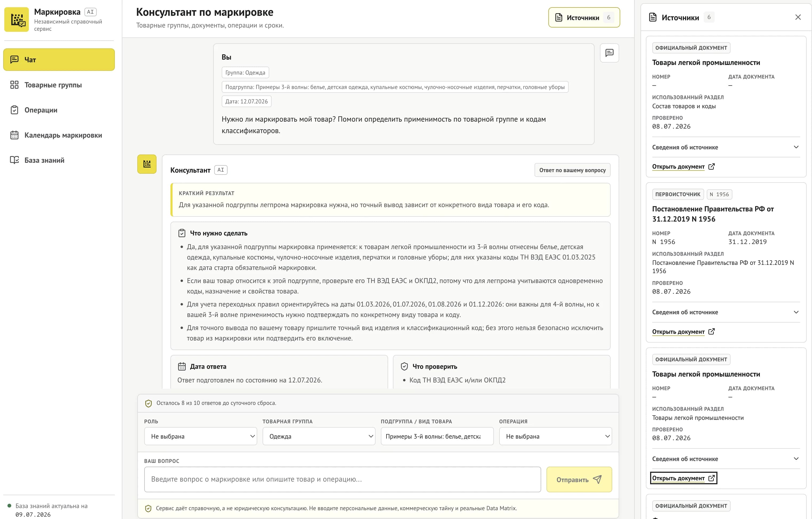Viewport: 812px width, 519px height.
Task: Open the Чат section in sidebar
Action: click(59, 60)
